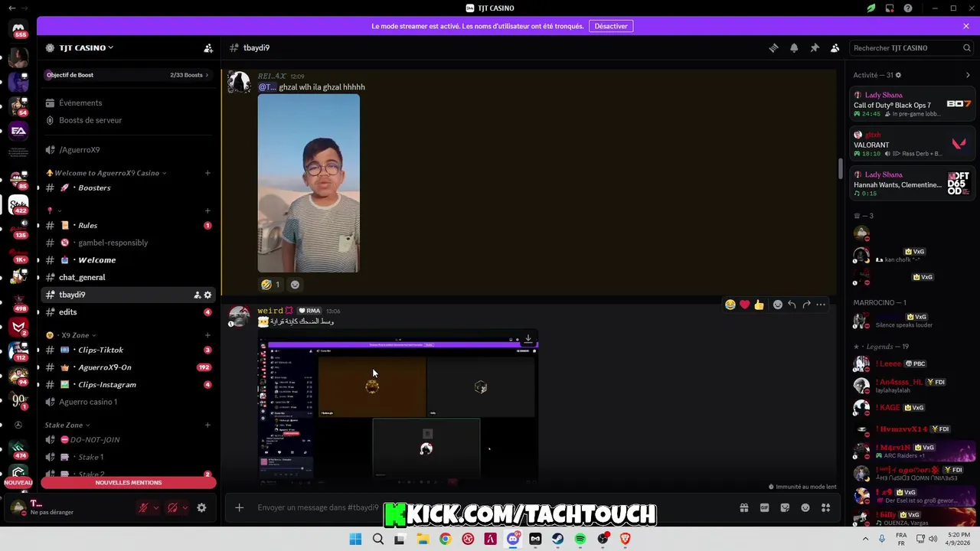The height and width of the screenshot is (551, 980).
Task: Open DO-NOT-JOIN voice channel
Action: click(129, 440)
